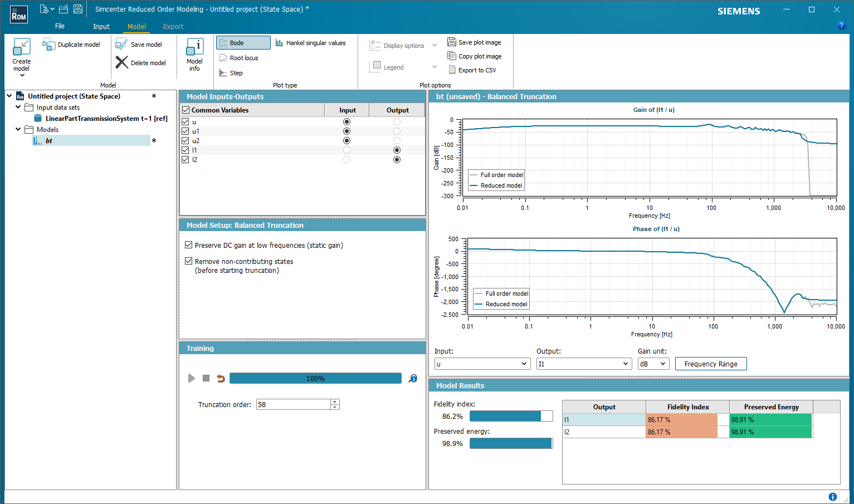854x504 pixels.
Task: Click the Frequency Range button
Action: [x=711, y=363]
